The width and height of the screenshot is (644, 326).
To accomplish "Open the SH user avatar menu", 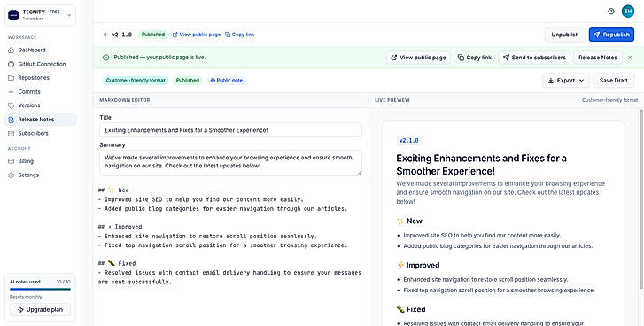I will point(627,12).
